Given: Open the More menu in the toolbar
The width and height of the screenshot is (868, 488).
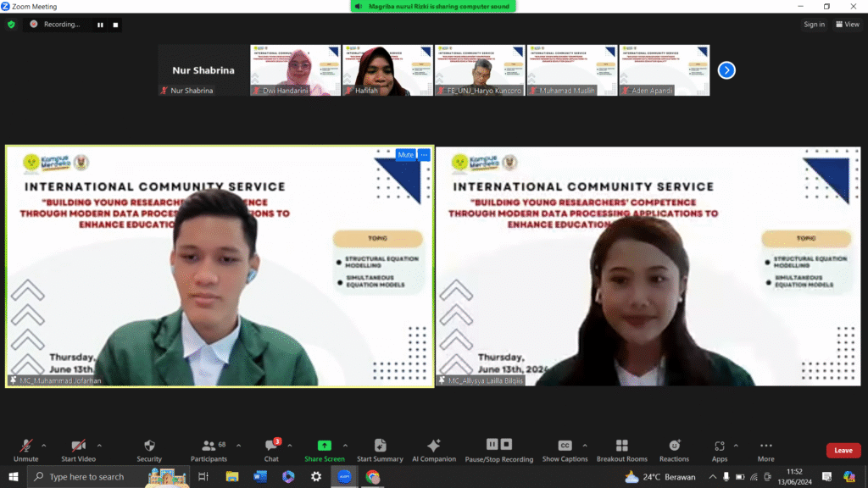Looking at the screenshot, I should click(765, 450).
